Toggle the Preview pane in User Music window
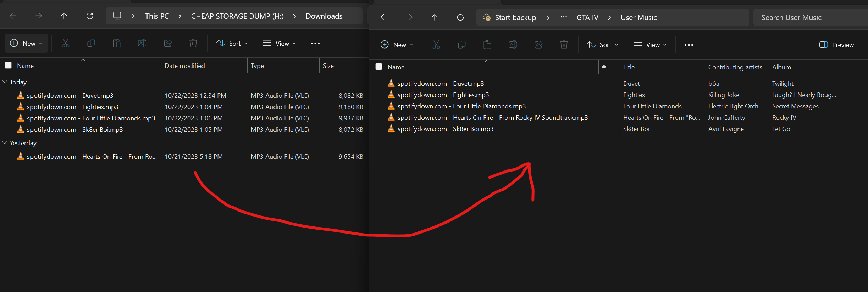This screenshot has width=868, height=292. (x=836, y=45)
